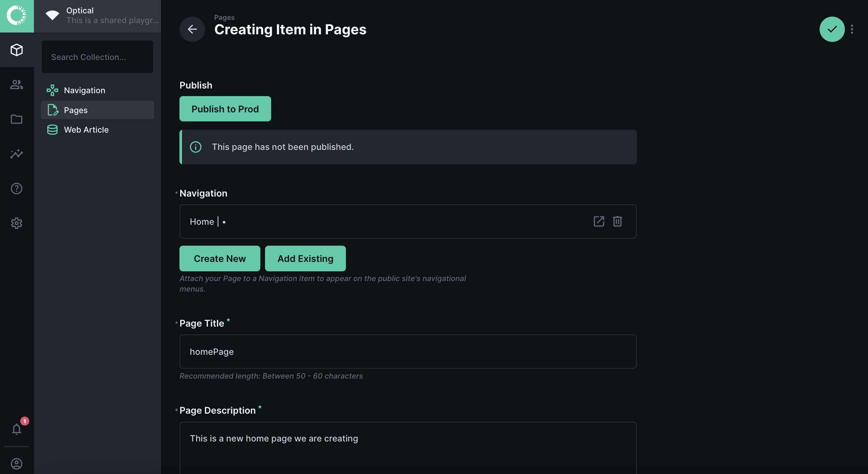Image resolution: width=868 pixels, height=474 pixels.
Task: Focus the Search Collection input field
Action: pyautogui.click(x=97, y=57)
